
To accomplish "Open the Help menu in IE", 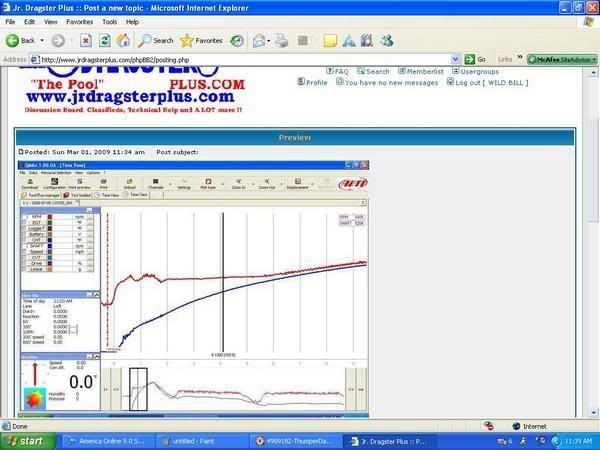I will pos(132,22).
